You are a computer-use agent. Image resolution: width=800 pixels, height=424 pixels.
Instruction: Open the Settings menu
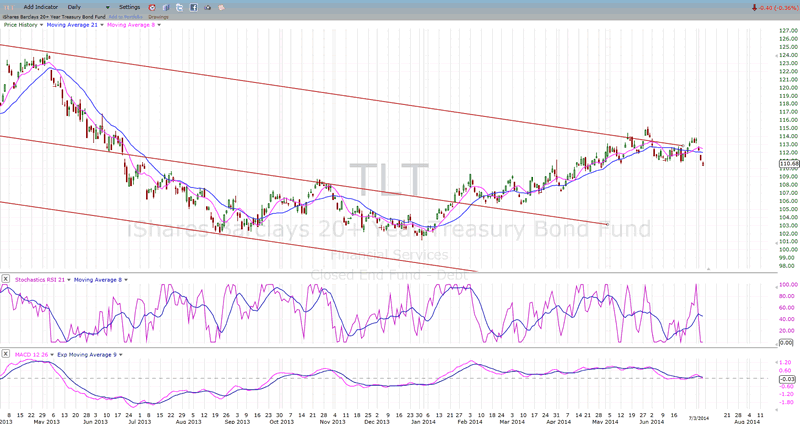click(130, 7)
